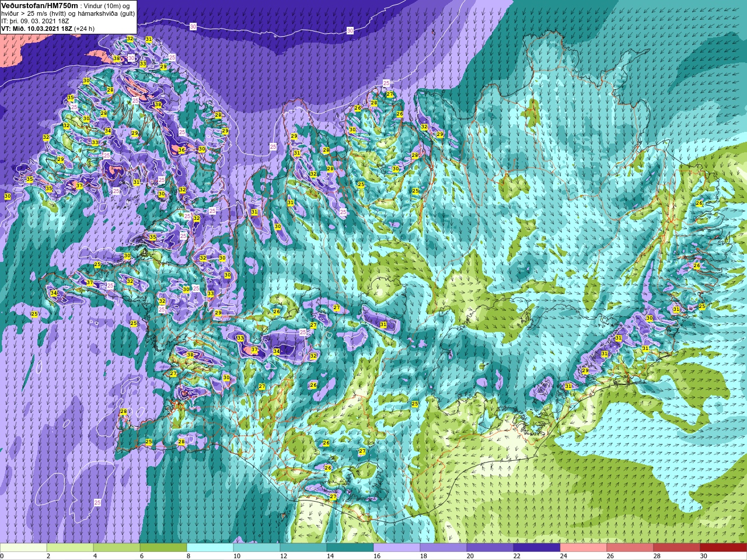Select the dark red above-30 m/s legend swatch

pos(724,548)
